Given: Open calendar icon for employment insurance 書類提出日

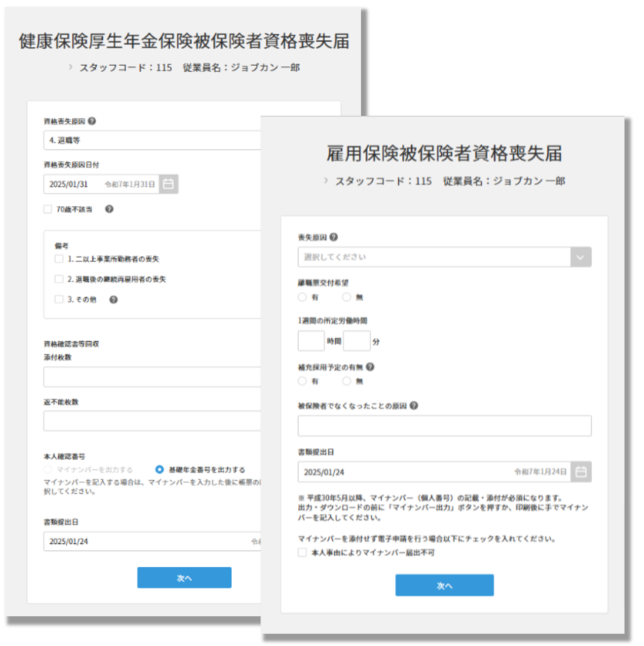Looking at the screenshot, I should [581, 471].
